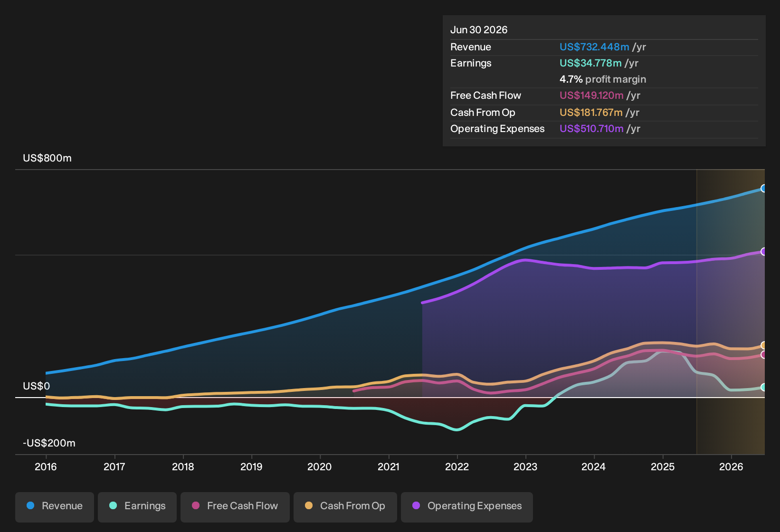Click the 4.7% profit margin text
The width and height of the screenshot is (780, 532).
click(x=603, y=79)
